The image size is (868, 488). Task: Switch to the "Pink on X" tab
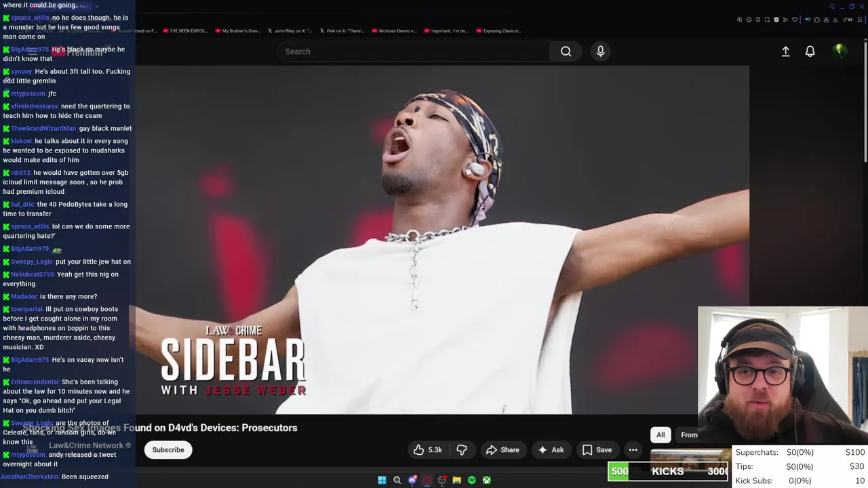click(x=342, y=30)
